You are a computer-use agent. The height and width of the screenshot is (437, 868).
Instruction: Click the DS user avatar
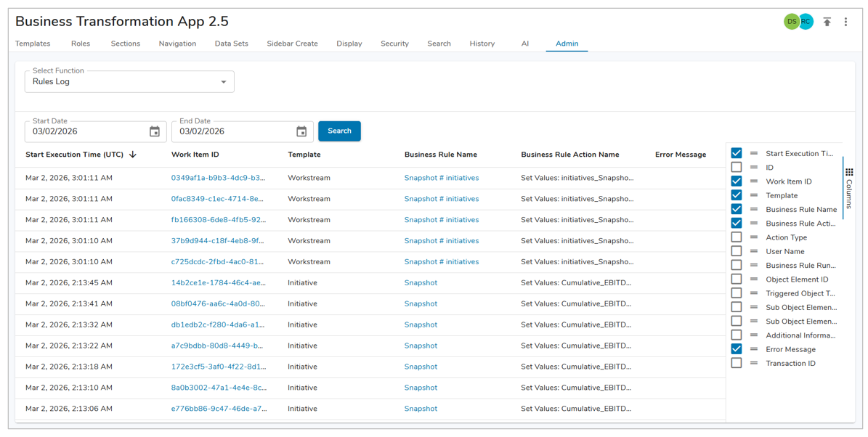(791, 22)
